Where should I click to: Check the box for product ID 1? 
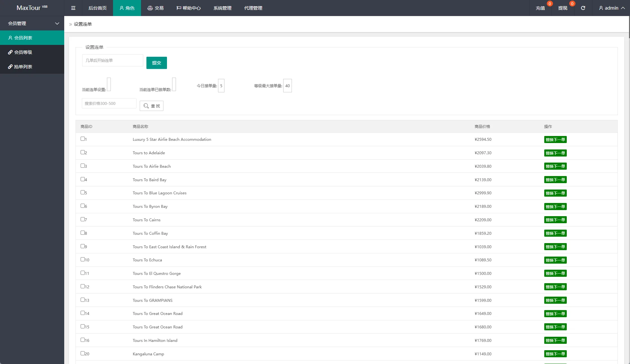[83, 139]
